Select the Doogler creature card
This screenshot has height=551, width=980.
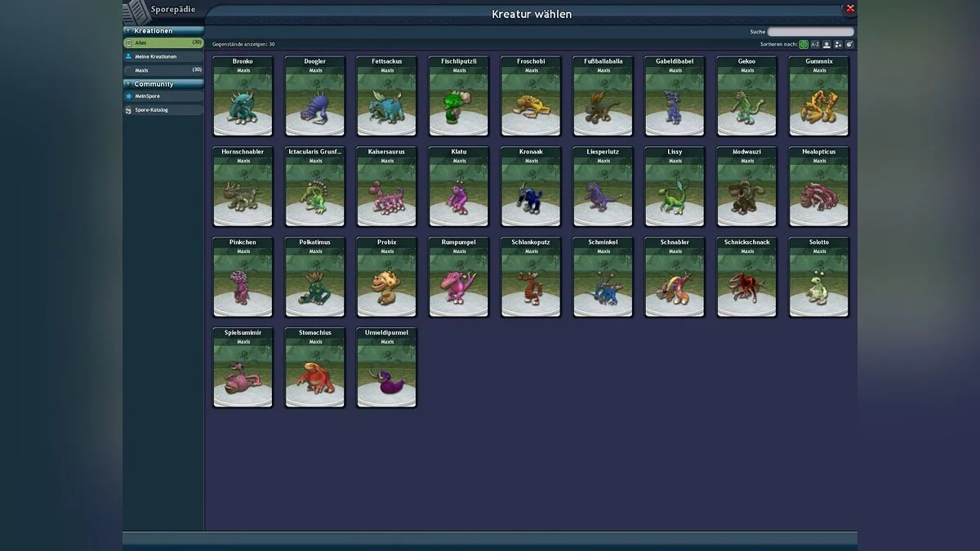pyautogui.click(x=315, y=96)
